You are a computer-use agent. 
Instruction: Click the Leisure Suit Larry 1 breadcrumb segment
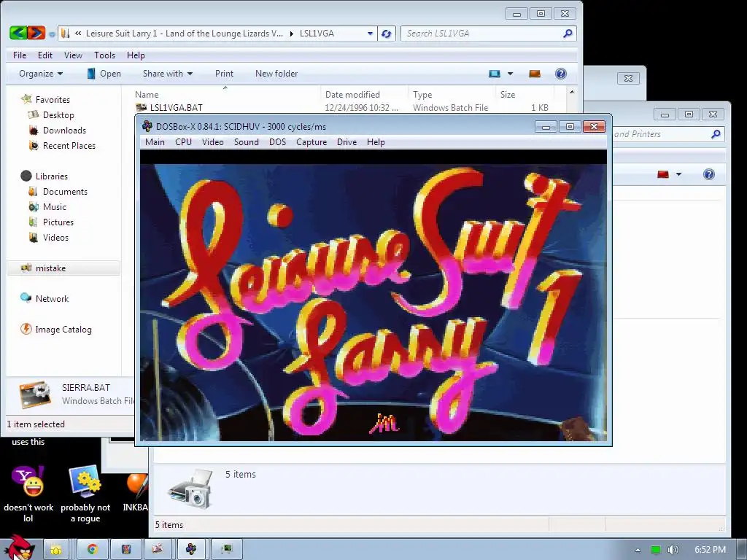click(185, 34)
